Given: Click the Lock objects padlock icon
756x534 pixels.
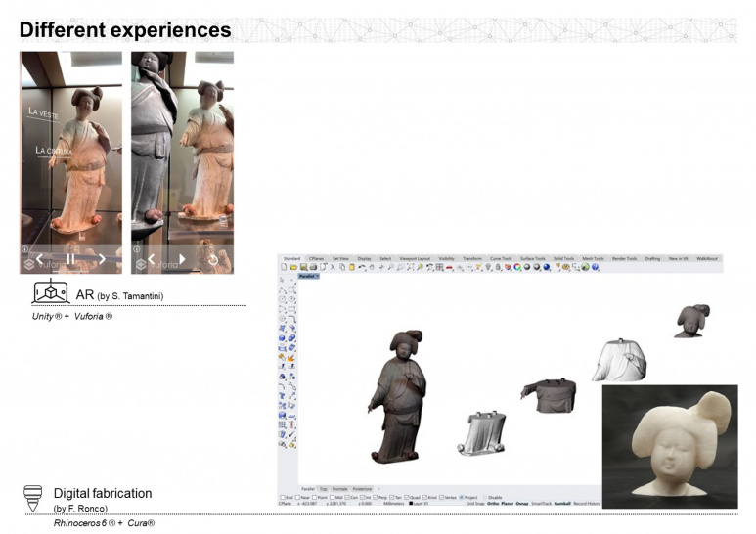Looking at the screenshot, I should point(498,267).
